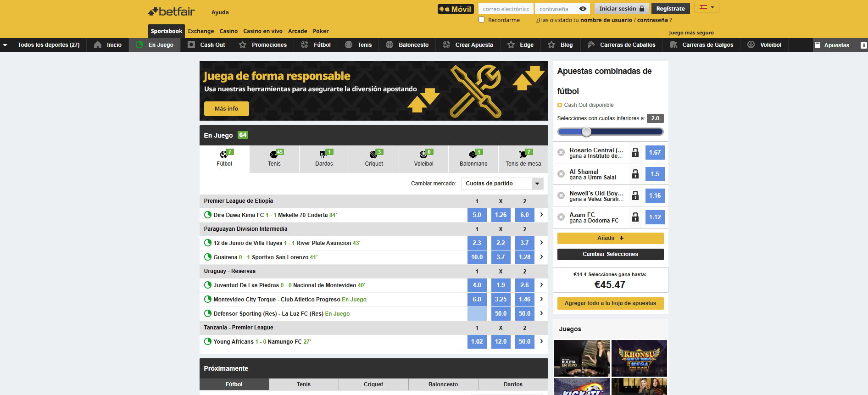Click Cambiar Selecciones button

(610, 254)
